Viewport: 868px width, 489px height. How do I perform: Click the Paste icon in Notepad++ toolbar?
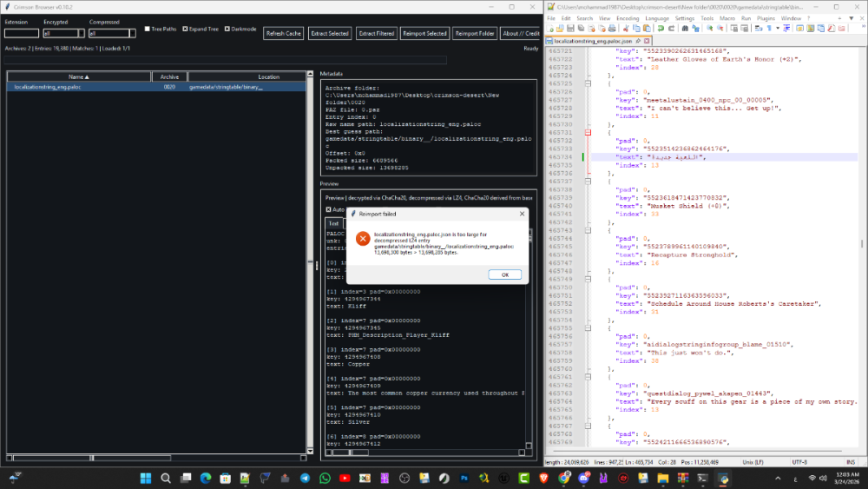647,29
